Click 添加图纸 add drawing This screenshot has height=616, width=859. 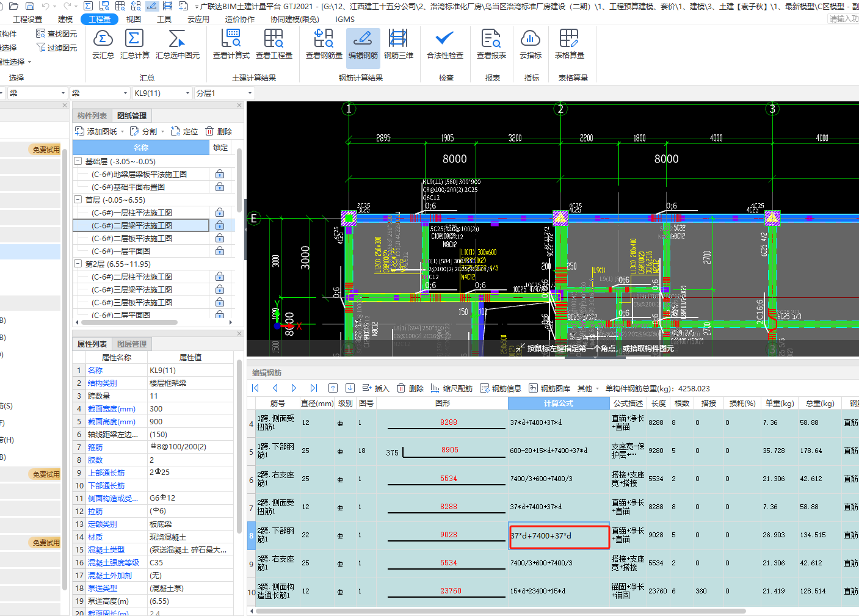[96, 131]
